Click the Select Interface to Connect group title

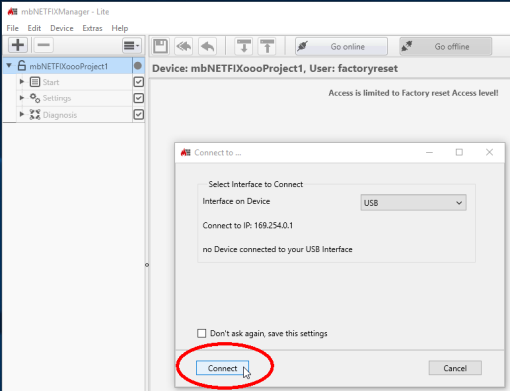pyautogui.click(x=256, y=184)
